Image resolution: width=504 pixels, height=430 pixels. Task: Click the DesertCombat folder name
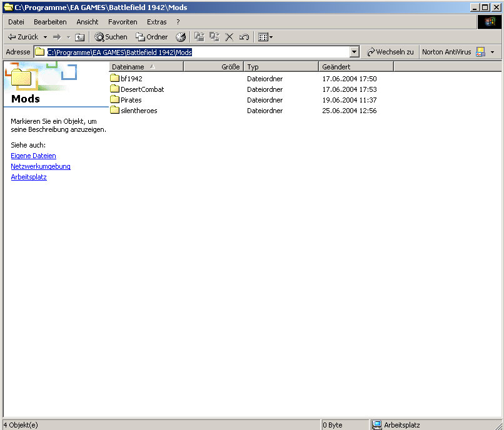[x=143, y=89]
